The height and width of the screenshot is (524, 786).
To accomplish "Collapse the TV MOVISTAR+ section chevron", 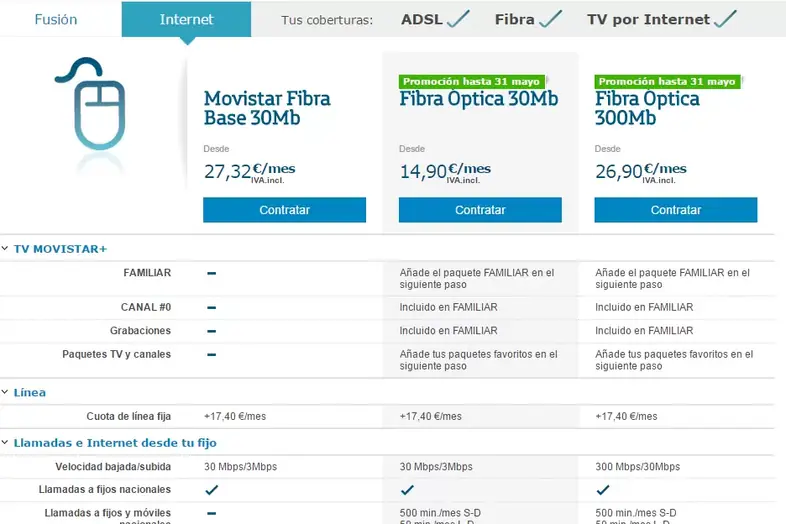I will coord(5,248).
